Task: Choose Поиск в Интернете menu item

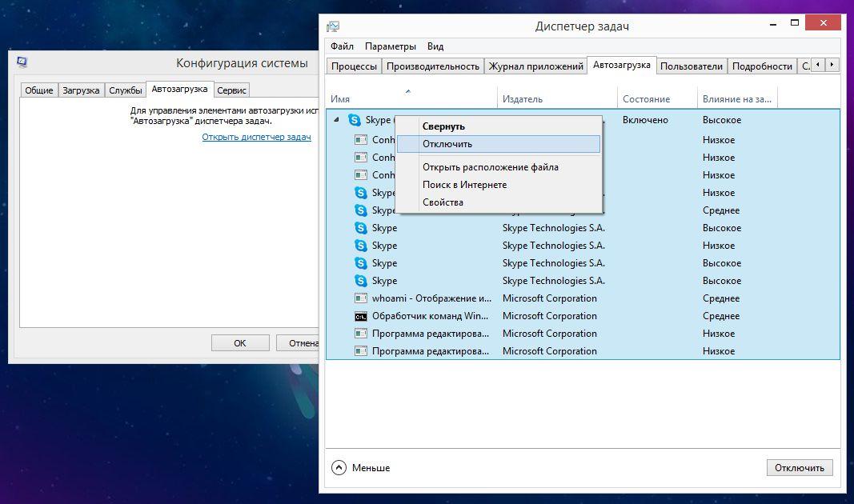Action: point(499,185)
